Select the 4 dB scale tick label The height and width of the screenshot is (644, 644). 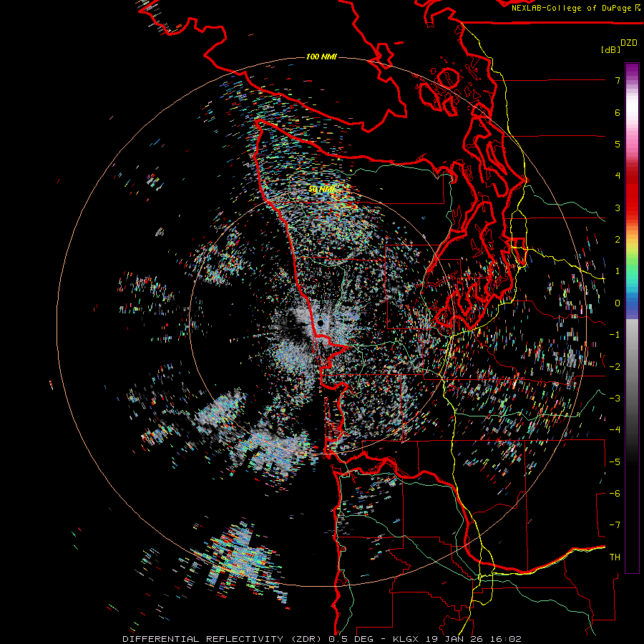click(x=618, y=176)
